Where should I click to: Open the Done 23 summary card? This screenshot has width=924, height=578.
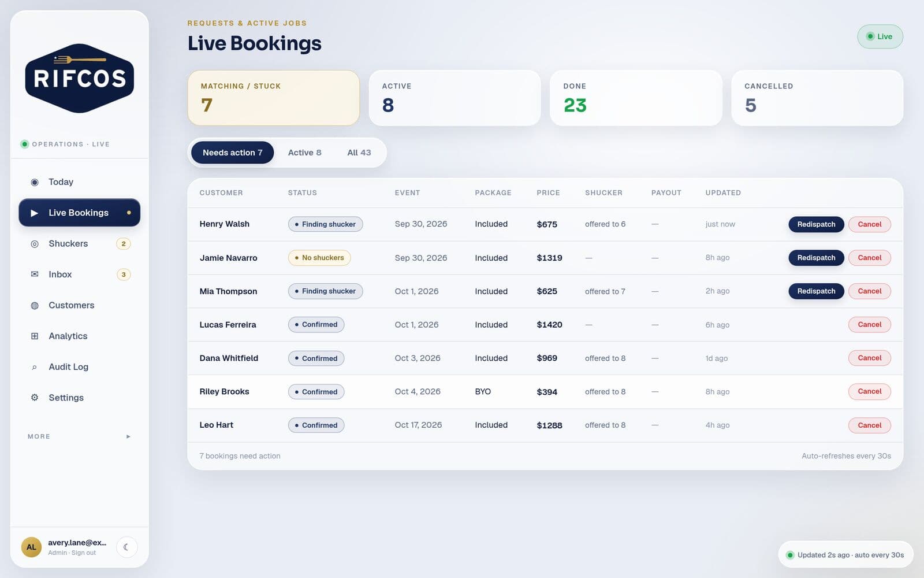coord(636,98)
